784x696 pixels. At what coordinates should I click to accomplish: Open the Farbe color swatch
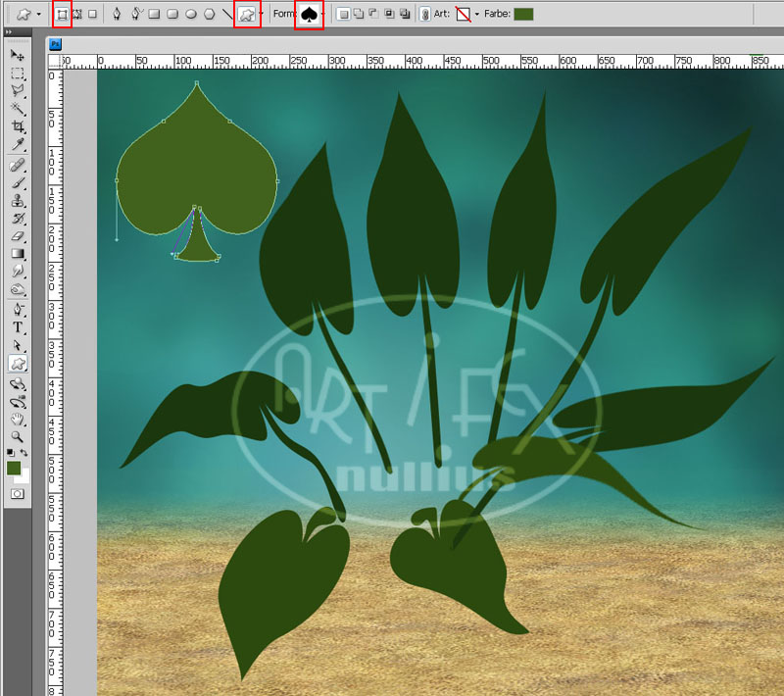523,14
